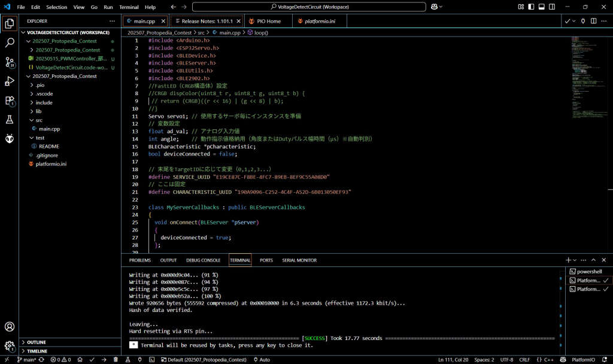Image resolution: width=613 pixels, height=364 pixels.
Task: Click Default (202507_Protopedia_Contest) environment switcher
Action: [x=204, y=360]
